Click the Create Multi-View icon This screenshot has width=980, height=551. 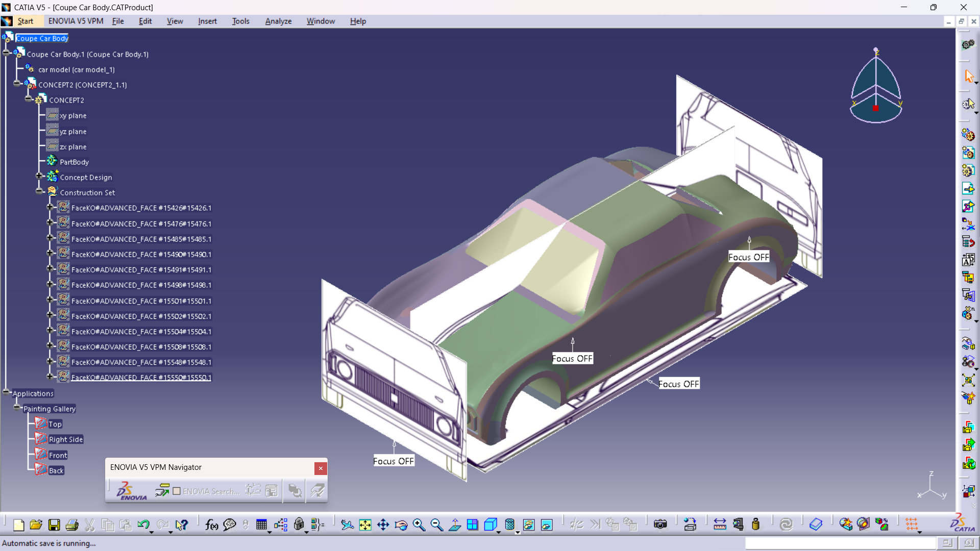pos(472,524)
